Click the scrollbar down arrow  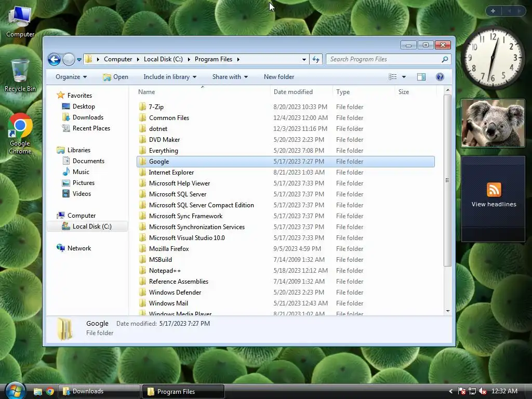coord(448,311)
